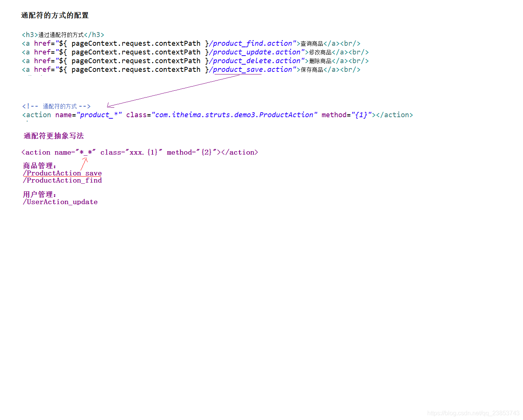Click the action name "product_*" value
The height and width of the screenshot is (420, 523).
click(100, 115)
